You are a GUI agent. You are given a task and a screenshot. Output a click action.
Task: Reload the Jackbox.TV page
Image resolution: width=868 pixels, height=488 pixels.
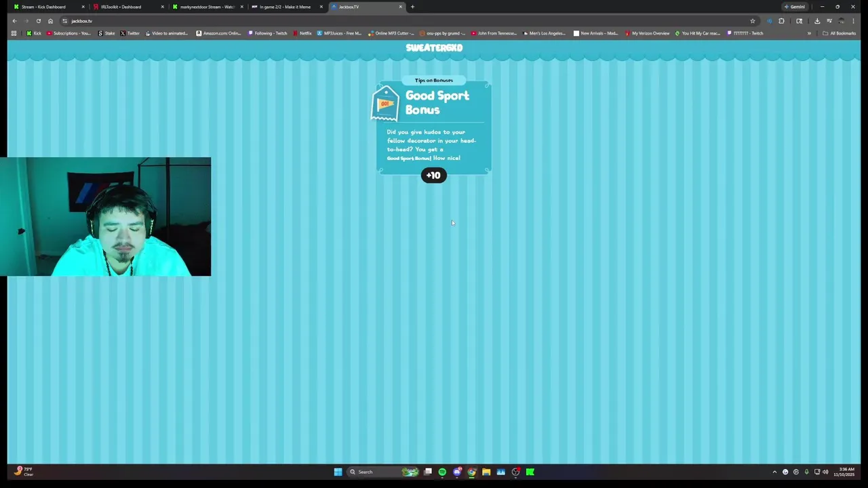(38, 21)
